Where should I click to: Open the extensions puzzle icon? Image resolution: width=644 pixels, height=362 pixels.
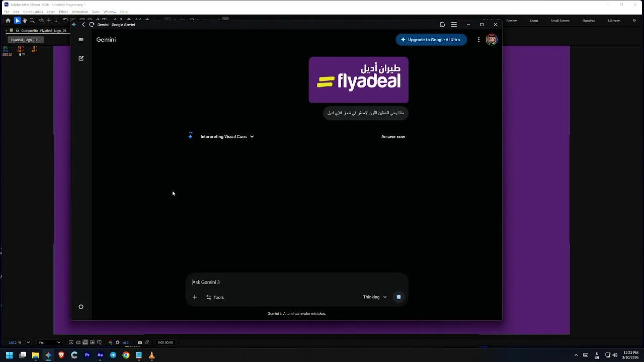(442, 24)
